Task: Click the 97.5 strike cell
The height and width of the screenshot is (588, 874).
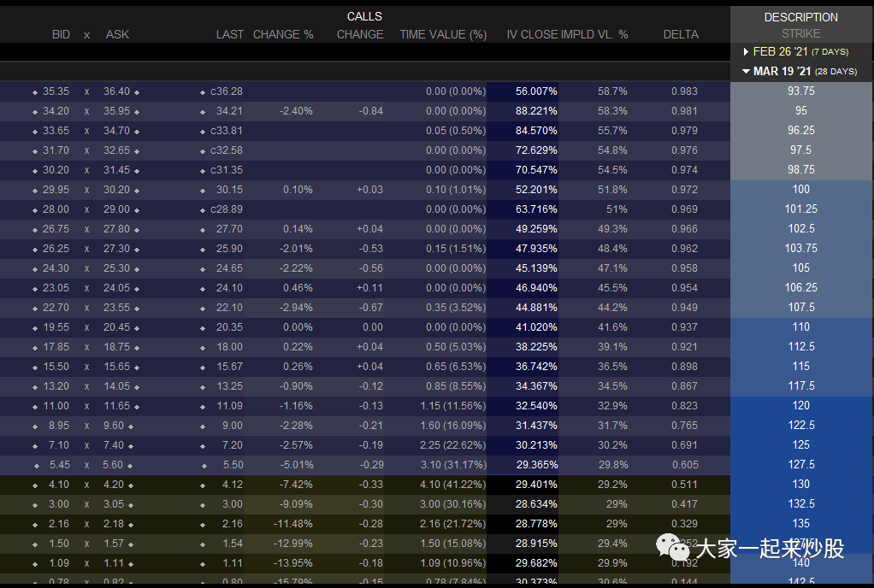Action: [x=801, y=150]
